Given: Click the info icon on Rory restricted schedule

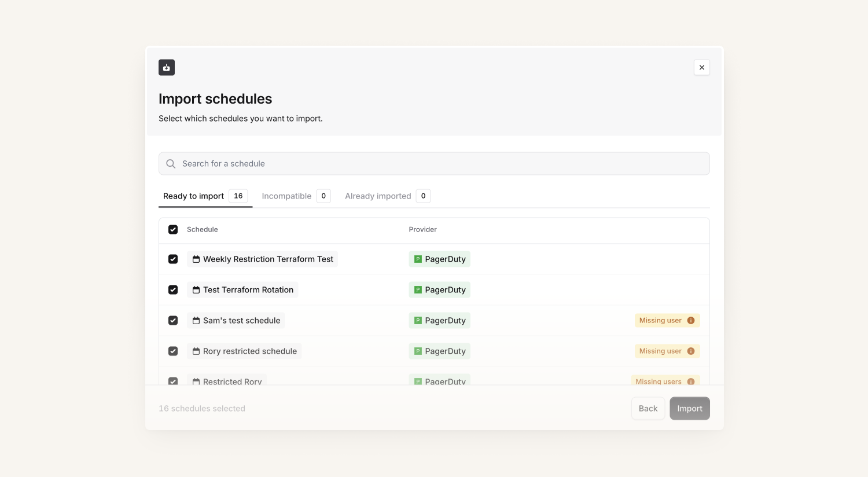Looking at the screenshot, I should click(x=690, y=351).
